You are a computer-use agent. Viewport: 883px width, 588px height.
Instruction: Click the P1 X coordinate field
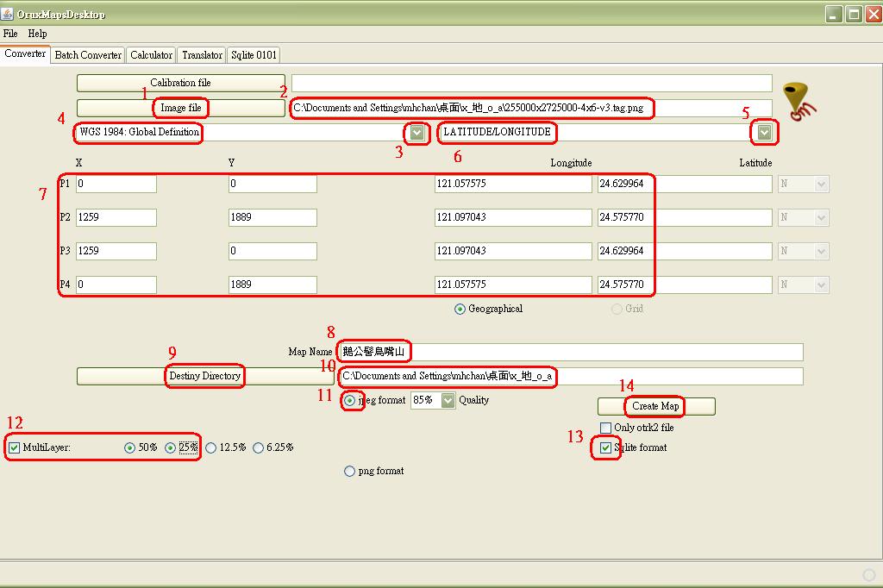[x=116, y=184]
